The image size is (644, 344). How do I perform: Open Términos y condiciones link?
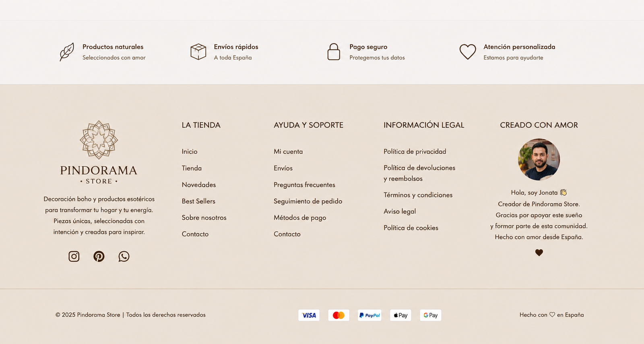click(418, 195)
